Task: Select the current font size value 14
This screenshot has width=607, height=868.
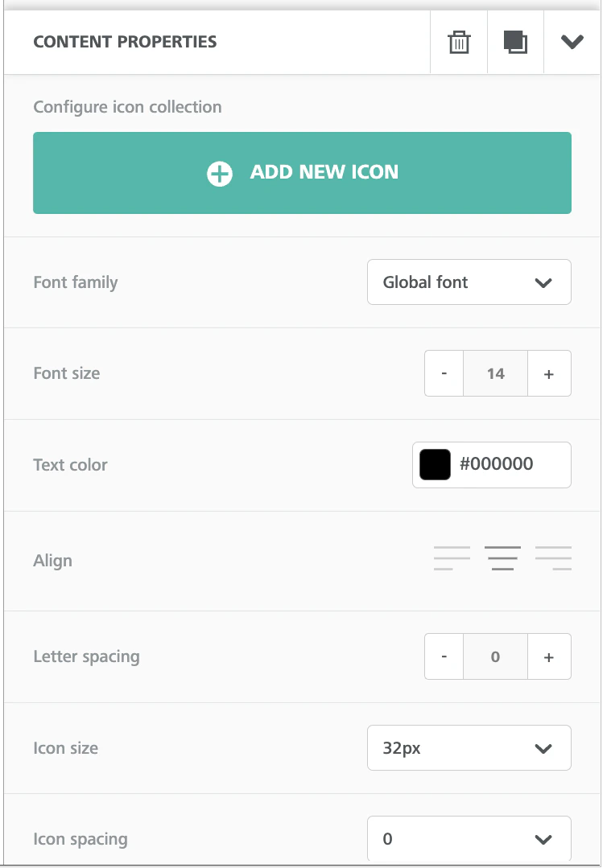Action: (495, 373)
